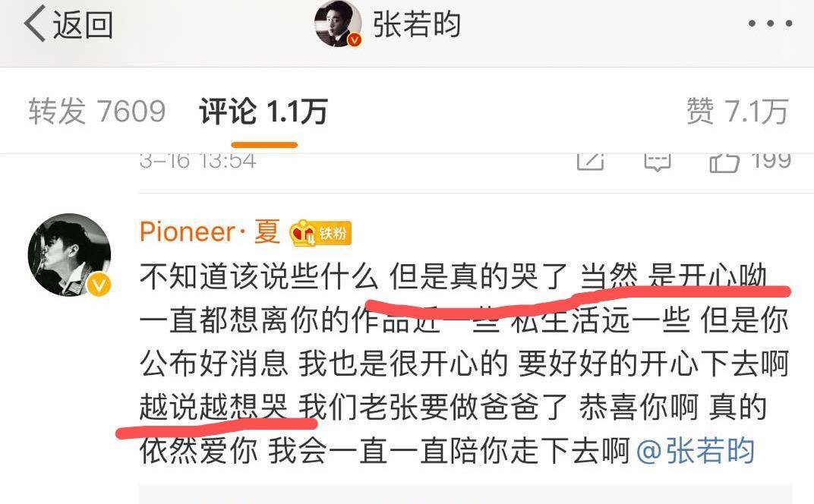
Task: Switch to the 赞 7.1万 tab
Action: [738, 111]
